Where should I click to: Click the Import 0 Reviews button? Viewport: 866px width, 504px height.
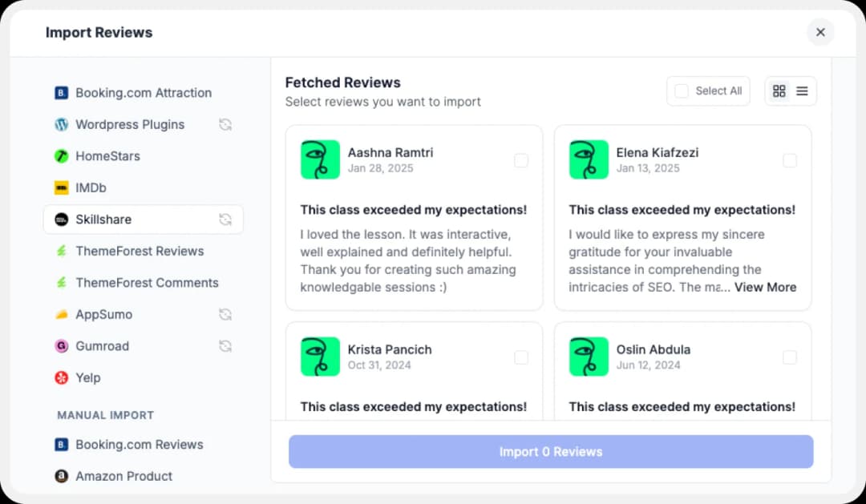point(551,451)
